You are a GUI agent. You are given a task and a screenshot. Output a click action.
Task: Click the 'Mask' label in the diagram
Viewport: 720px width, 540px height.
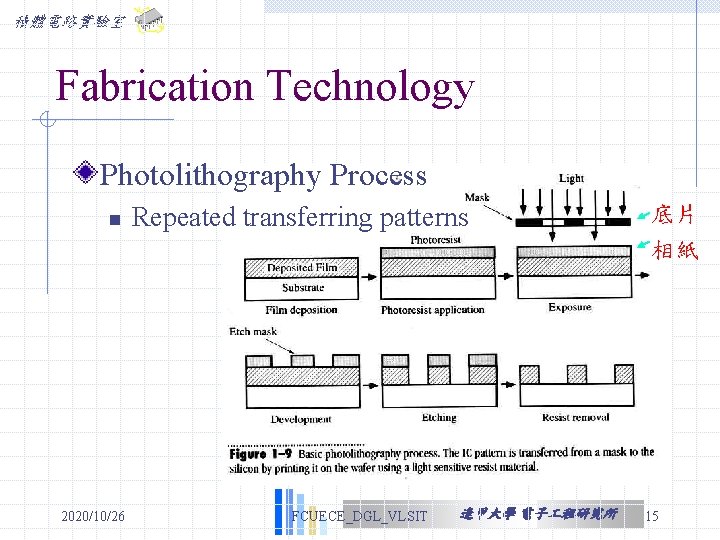pos(477,197)
